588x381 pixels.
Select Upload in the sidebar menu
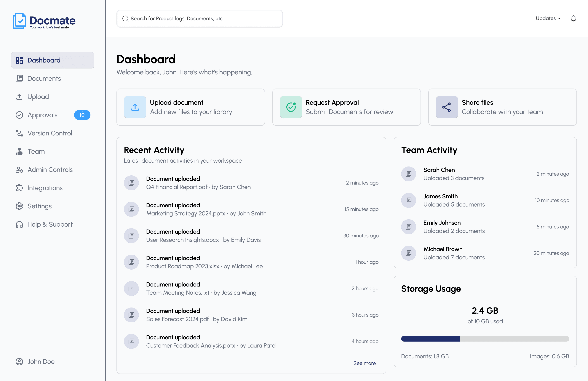53,97
